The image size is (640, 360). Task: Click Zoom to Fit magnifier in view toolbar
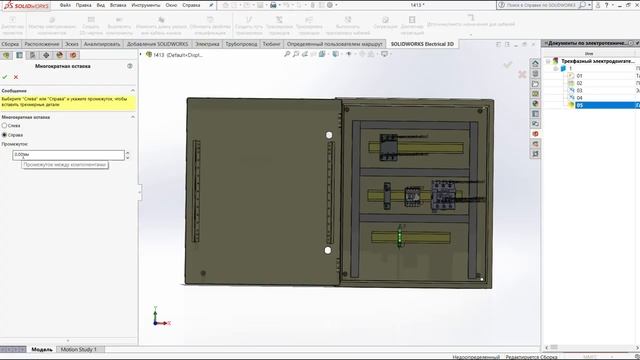[287, 54]
